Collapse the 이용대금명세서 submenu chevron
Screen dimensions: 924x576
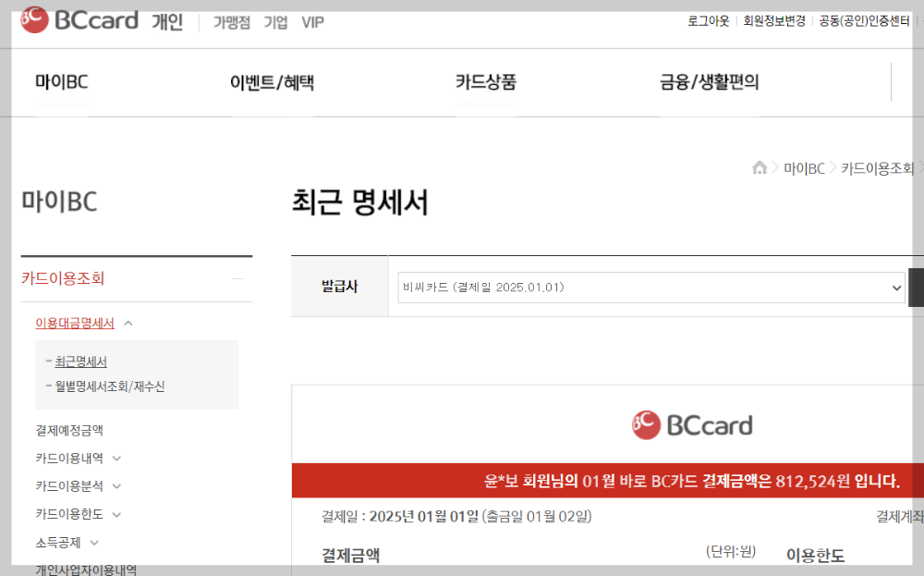point(128,323)
